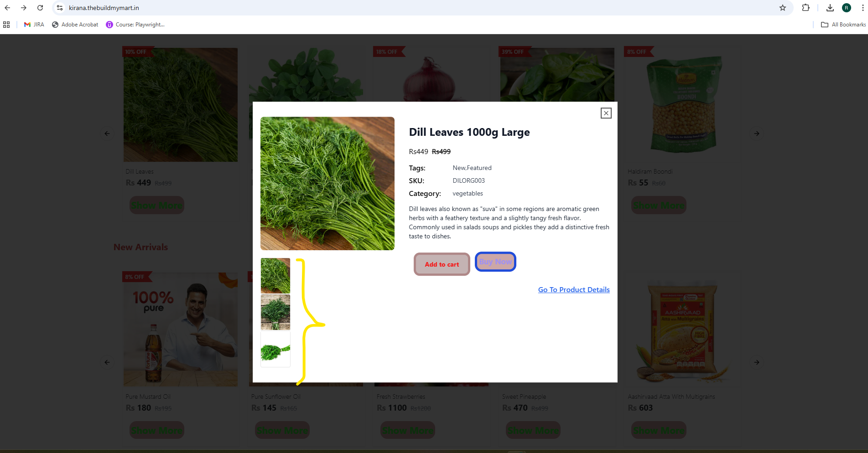The image size is (868, 453).
Task: Click the struck-through 'Rs499' price in popup
Action: [x=441, y=152]
